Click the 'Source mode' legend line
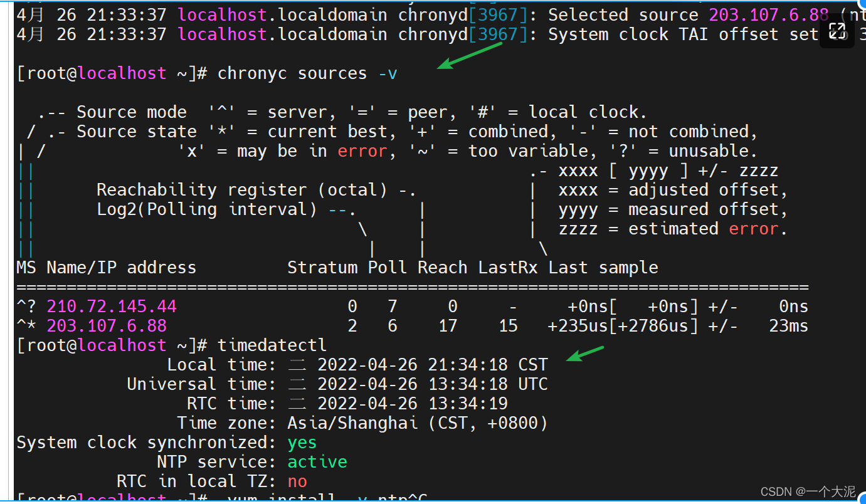This screenshot has height=504, width=866. tap(342, 112)
